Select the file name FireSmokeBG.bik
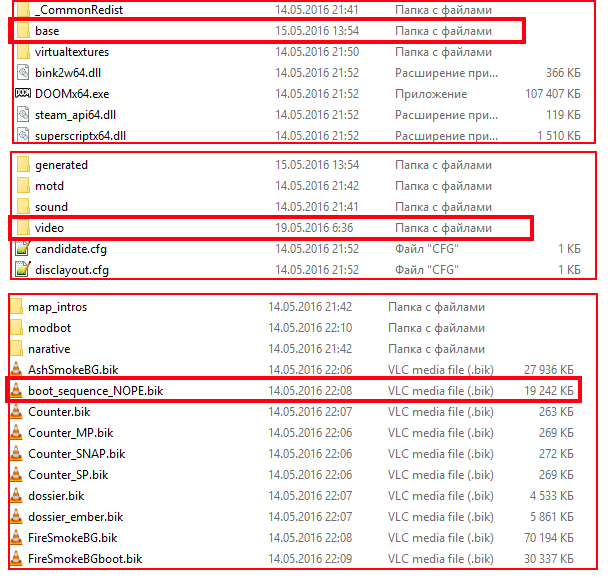The image size is (613, 581). 73,538
